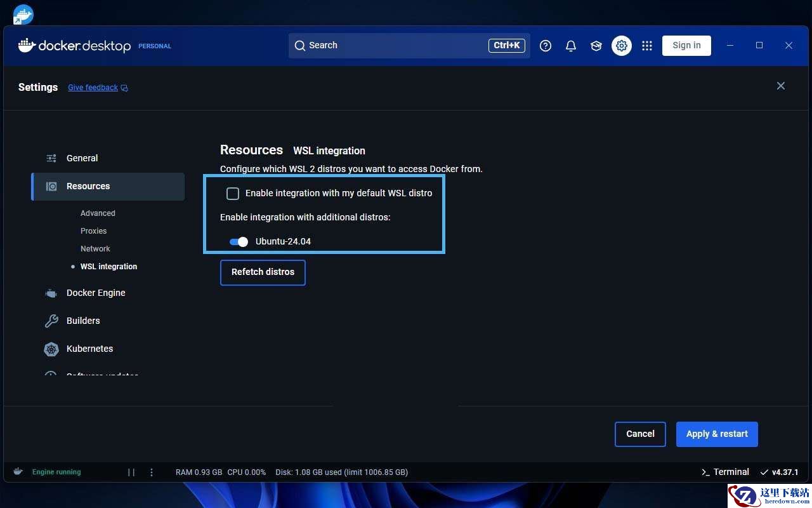
Task: Maximize the Docker Desktop window
Action: 759,46
